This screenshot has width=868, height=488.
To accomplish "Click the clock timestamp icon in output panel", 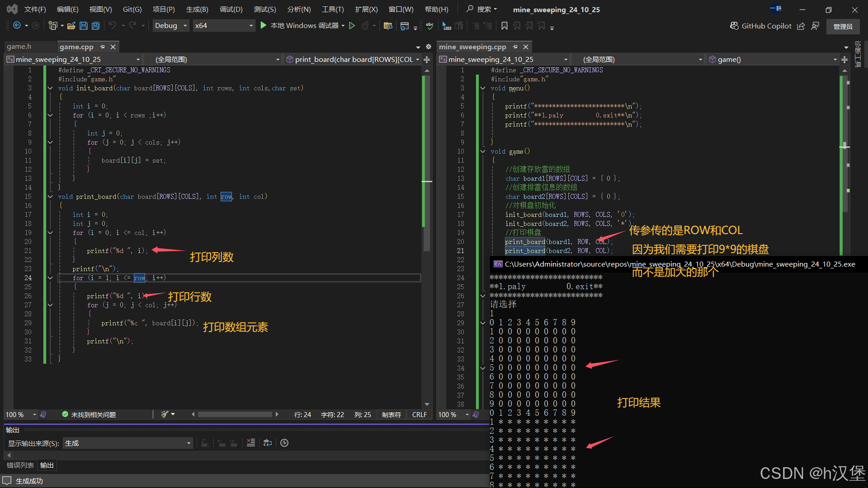I will click(x=284, y=443).
